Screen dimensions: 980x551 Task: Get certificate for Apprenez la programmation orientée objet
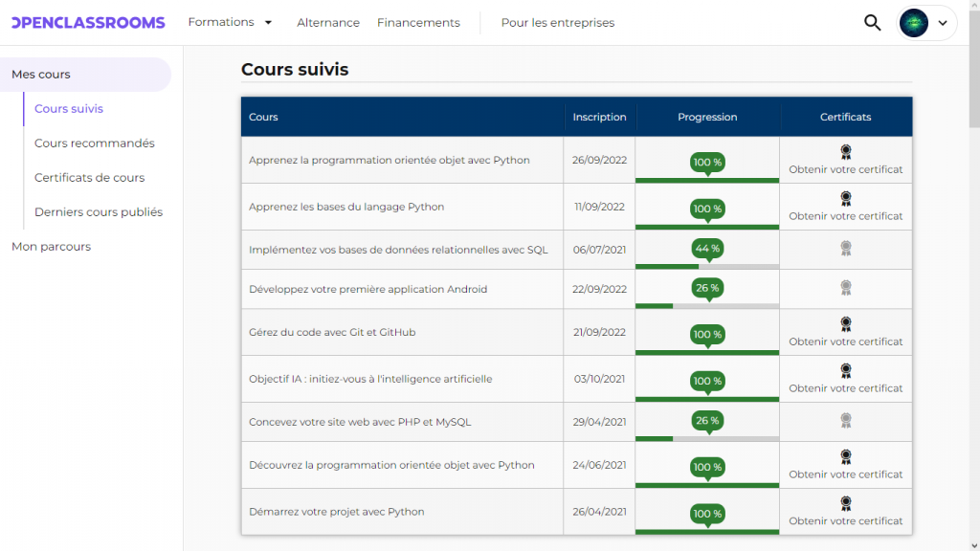click(846, 169)
